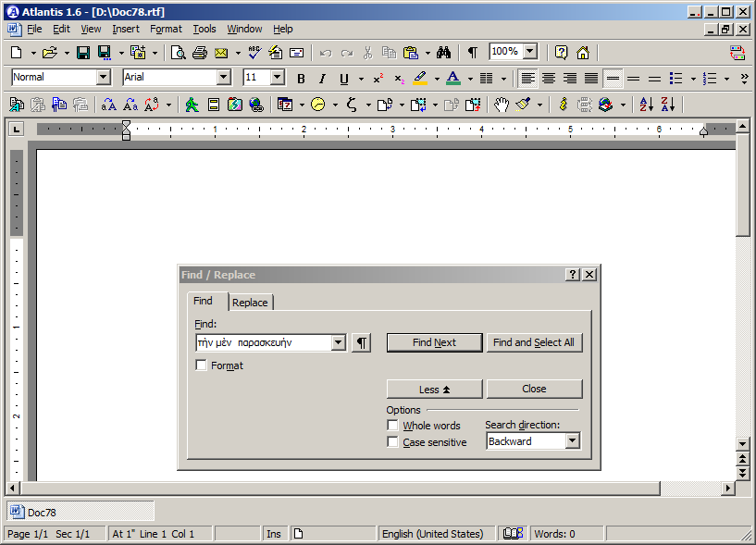
Task: Check the Whole words option
Action: click(x=392, y=426)
